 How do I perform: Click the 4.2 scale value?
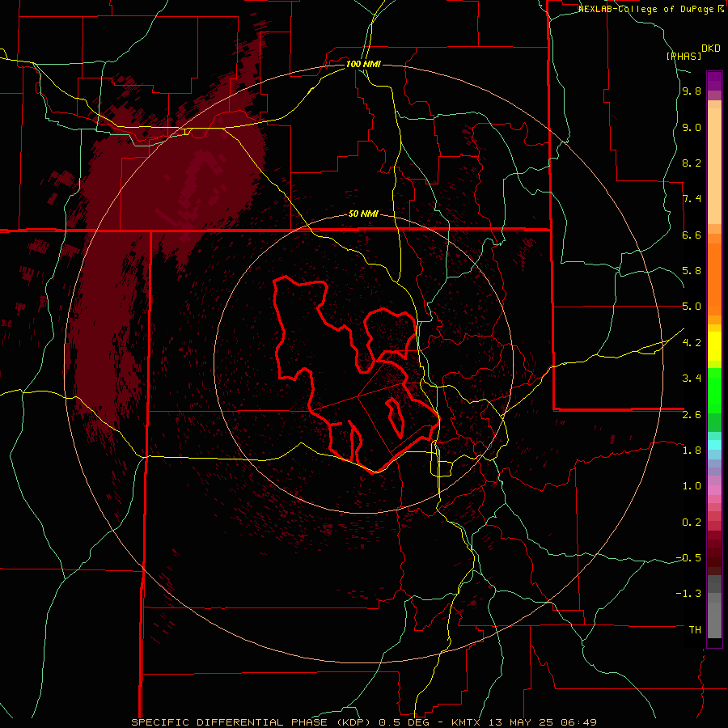pyautogui.click(x=692, y=343)
